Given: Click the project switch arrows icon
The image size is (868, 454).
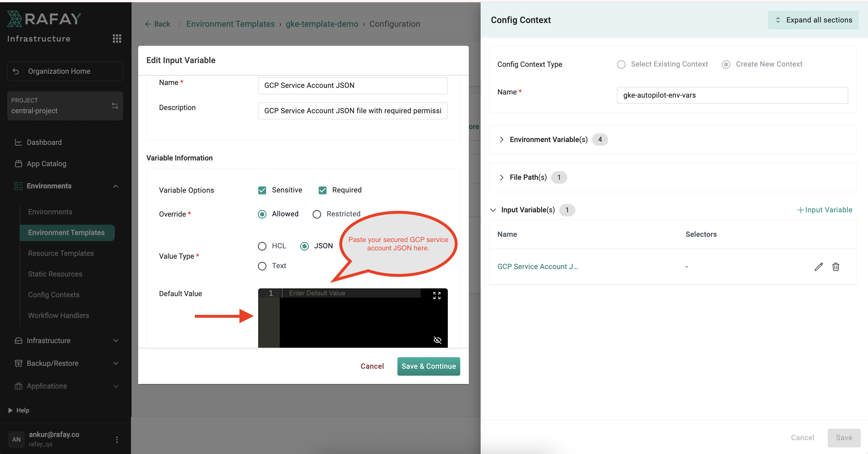Looking at the screenshot, I should click(115, 106).
